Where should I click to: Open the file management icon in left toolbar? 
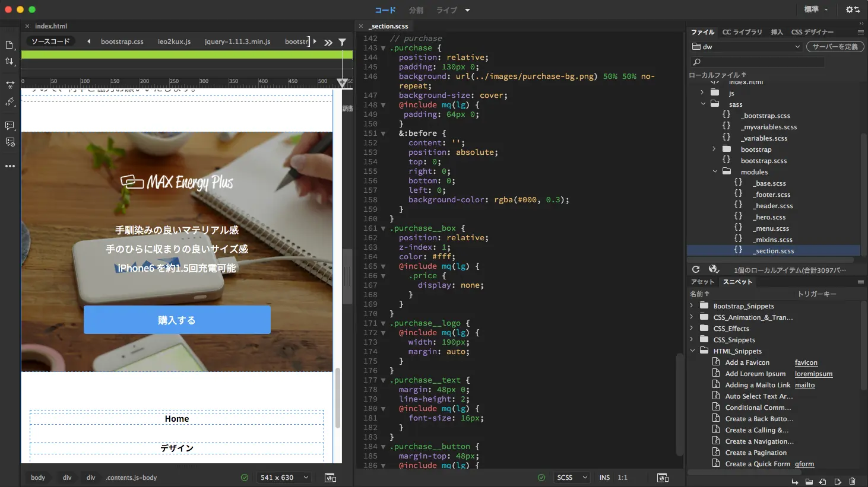[x=9, y=45]
